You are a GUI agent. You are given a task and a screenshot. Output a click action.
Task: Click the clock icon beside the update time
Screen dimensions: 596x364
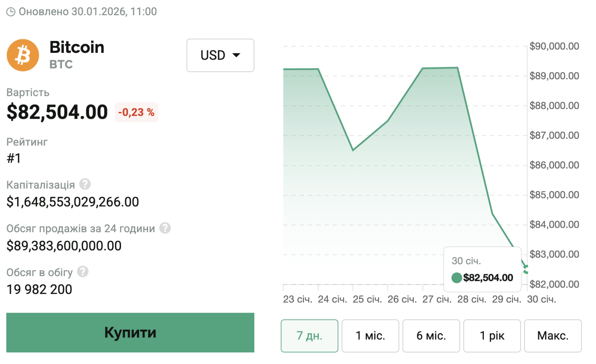(11, 12)
